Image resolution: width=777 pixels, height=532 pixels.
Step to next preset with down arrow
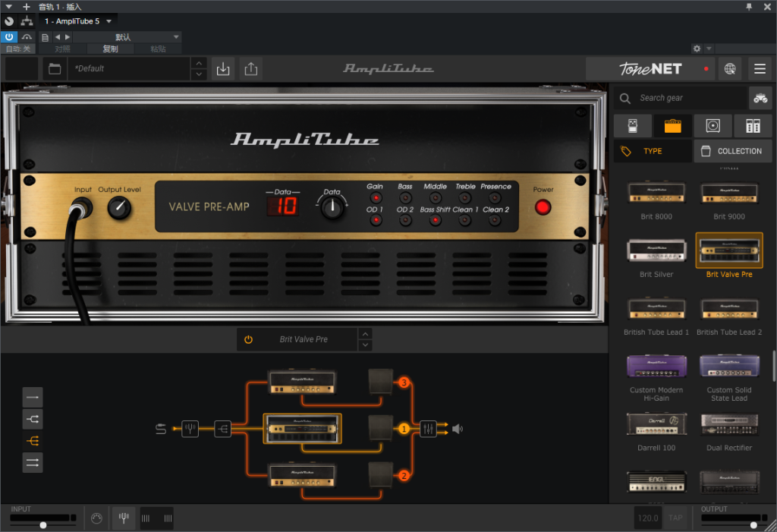pos(199,74)
